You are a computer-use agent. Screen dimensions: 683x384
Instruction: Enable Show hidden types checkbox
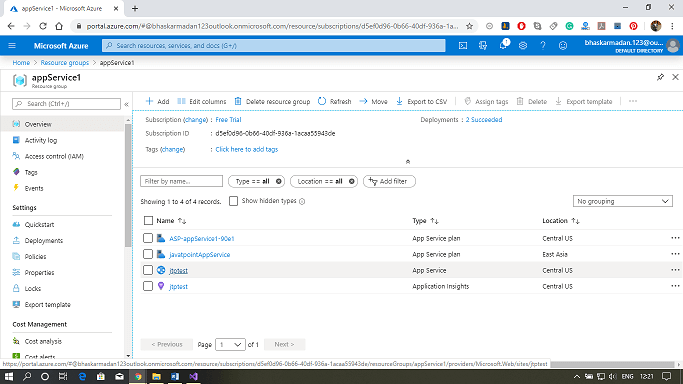pyautogui.click(x=233, y=201)
